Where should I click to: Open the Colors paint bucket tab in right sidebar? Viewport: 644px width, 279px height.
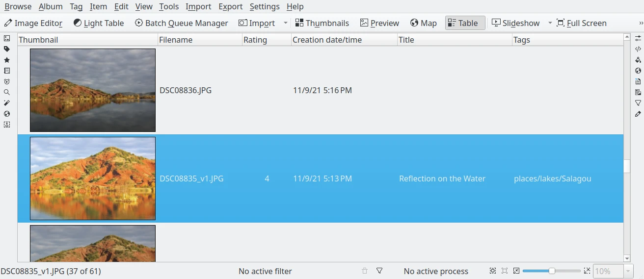pos(638,60)
